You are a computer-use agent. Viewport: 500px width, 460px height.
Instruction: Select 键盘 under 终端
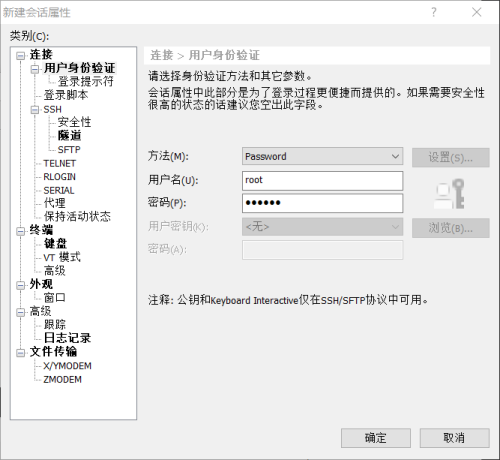(55, 244)
